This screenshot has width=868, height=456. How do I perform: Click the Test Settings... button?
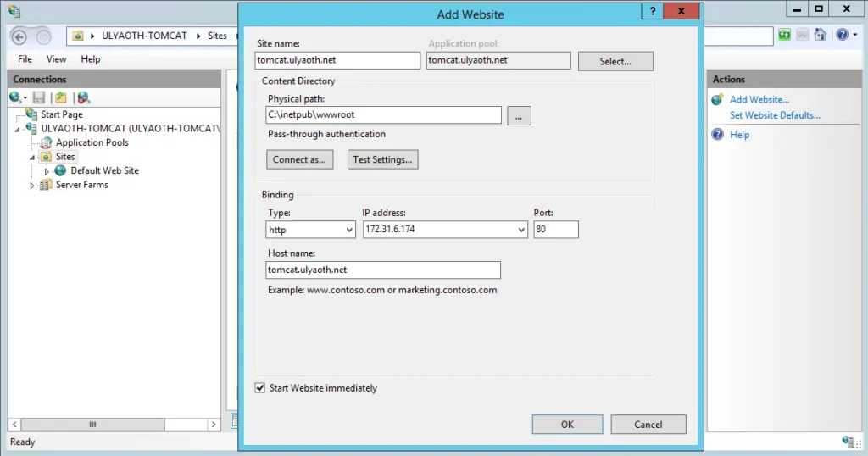tap(382, 159)
